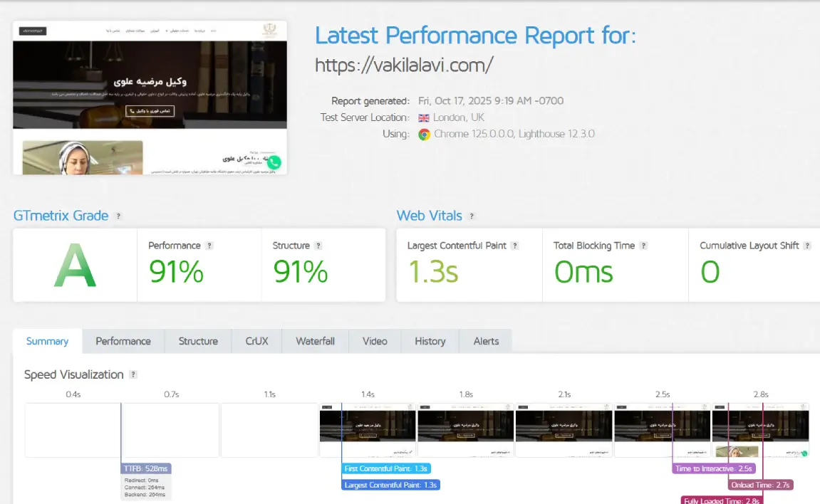View the History tab
820x504 pixels.
(430, 341)
